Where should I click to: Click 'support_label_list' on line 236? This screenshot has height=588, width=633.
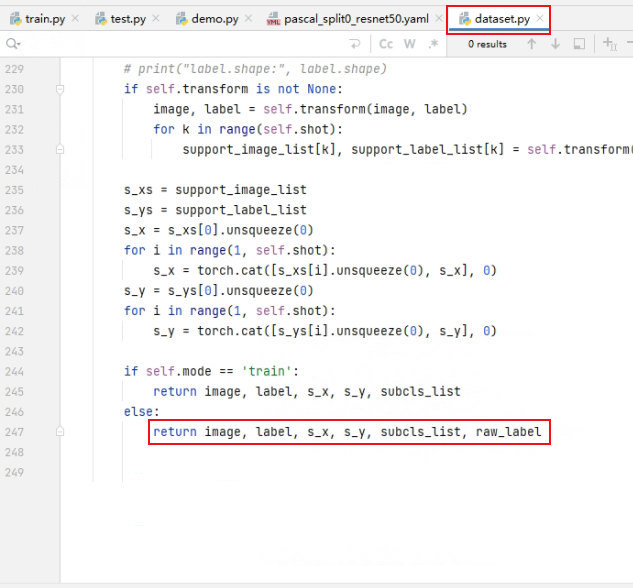tap(241, 210)
